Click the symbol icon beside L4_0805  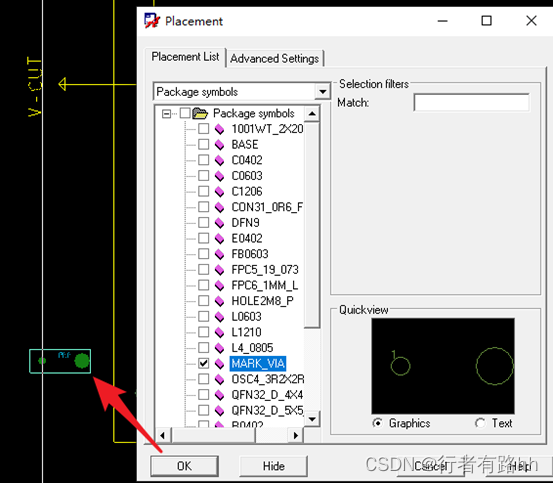click(x=219, y=348)
